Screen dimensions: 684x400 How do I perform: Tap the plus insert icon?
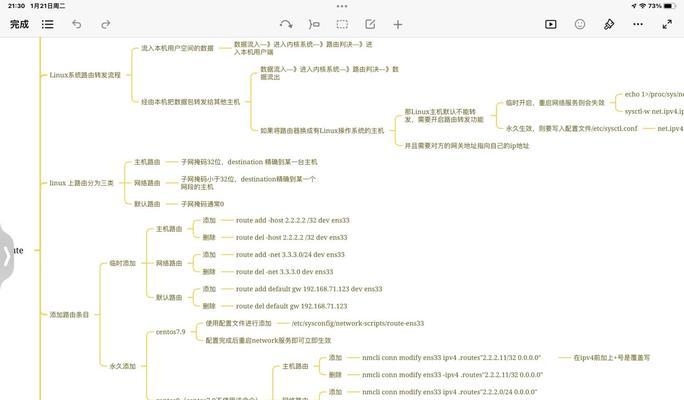point(398,24)
